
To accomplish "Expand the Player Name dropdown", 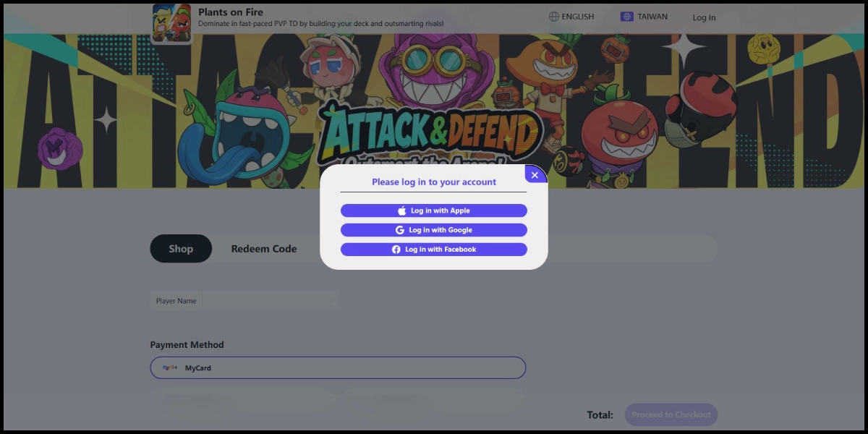I will point(271,301).
